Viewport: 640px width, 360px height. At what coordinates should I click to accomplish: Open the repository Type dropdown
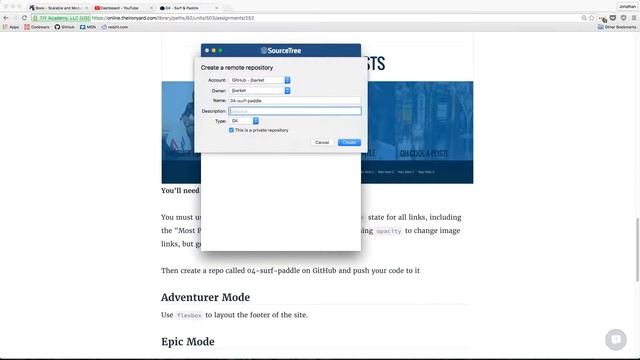tap(244, 121)
